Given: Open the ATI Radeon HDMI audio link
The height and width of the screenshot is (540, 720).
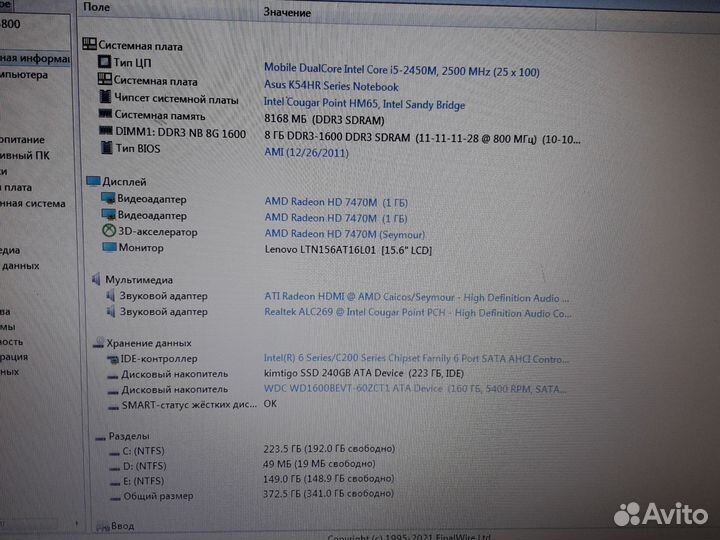Looking at the screenshot, I should [x=416, y=297].
